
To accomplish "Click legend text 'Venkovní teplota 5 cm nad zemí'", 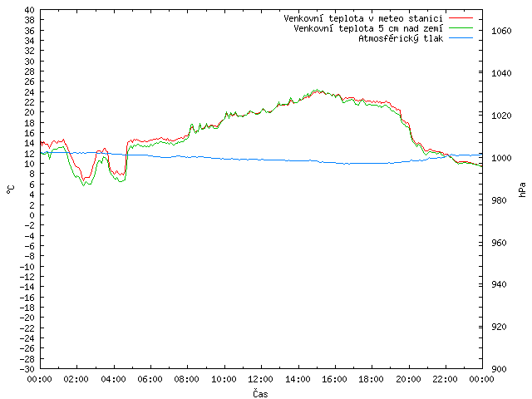I will pyautogui.click(x=368, y=28).
